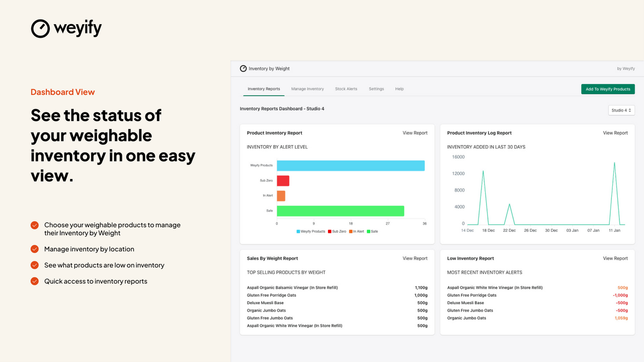Go to the Settings tab

(376, 89)
